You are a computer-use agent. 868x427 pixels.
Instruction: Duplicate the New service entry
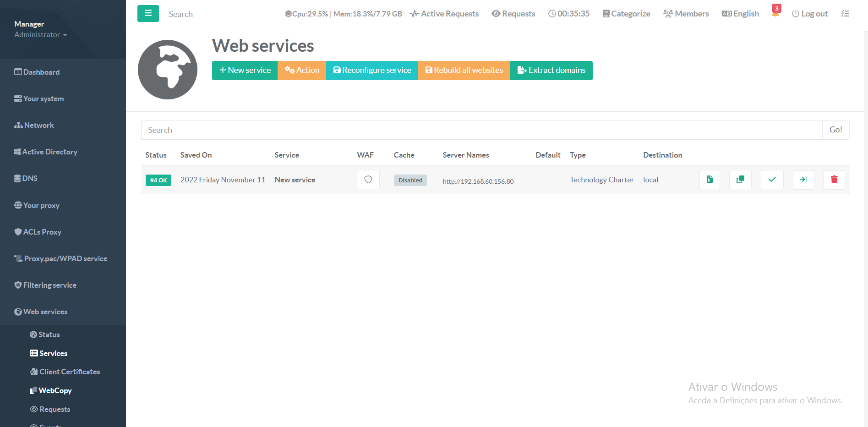(740, 180)
